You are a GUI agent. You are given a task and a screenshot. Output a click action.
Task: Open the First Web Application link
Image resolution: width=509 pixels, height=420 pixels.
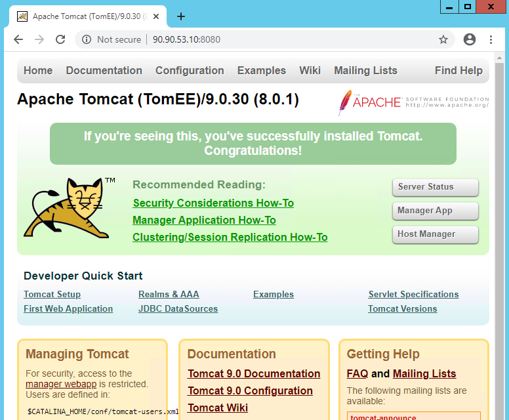68,308
